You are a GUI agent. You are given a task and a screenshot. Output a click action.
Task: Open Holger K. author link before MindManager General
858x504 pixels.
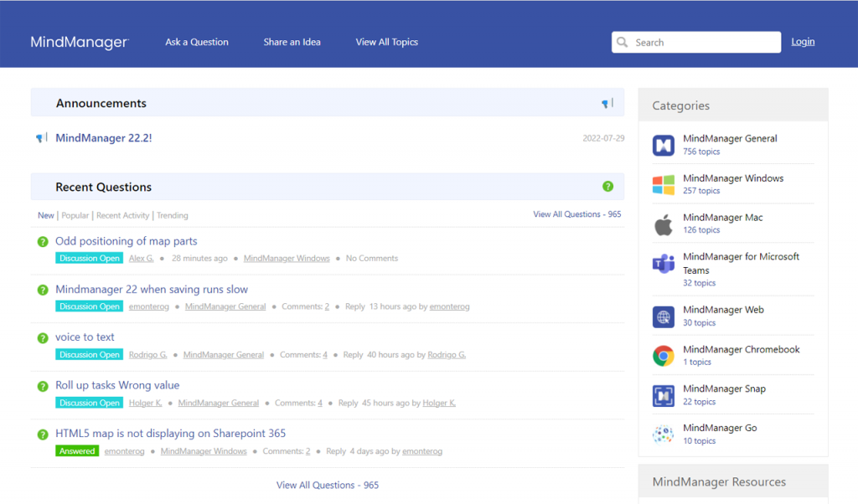146,403
